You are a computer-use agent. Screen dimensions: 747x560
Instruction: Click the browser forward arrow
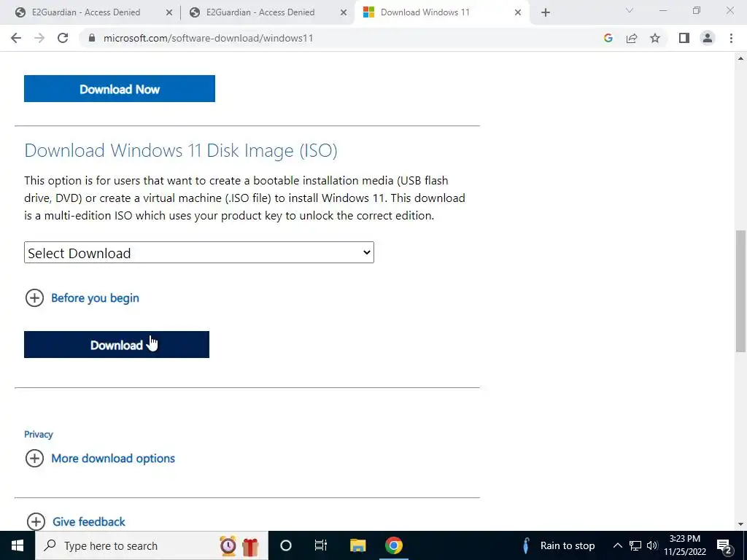point(39,38)
